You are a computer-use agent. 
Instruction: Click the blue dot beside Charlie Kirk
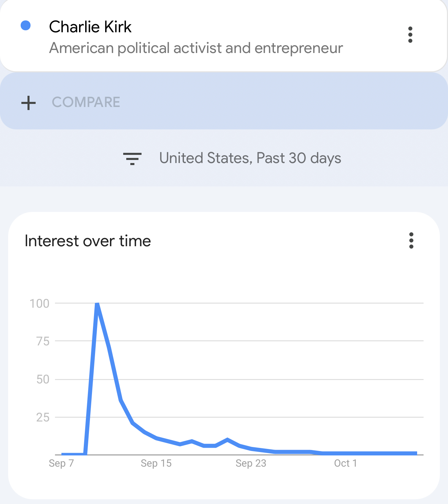26,25
